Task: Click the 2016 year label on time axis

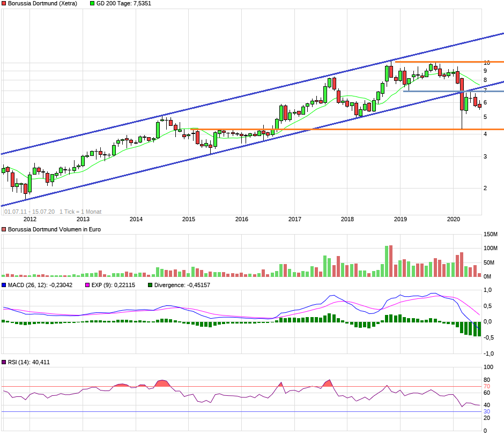Action: click(242, 219)
